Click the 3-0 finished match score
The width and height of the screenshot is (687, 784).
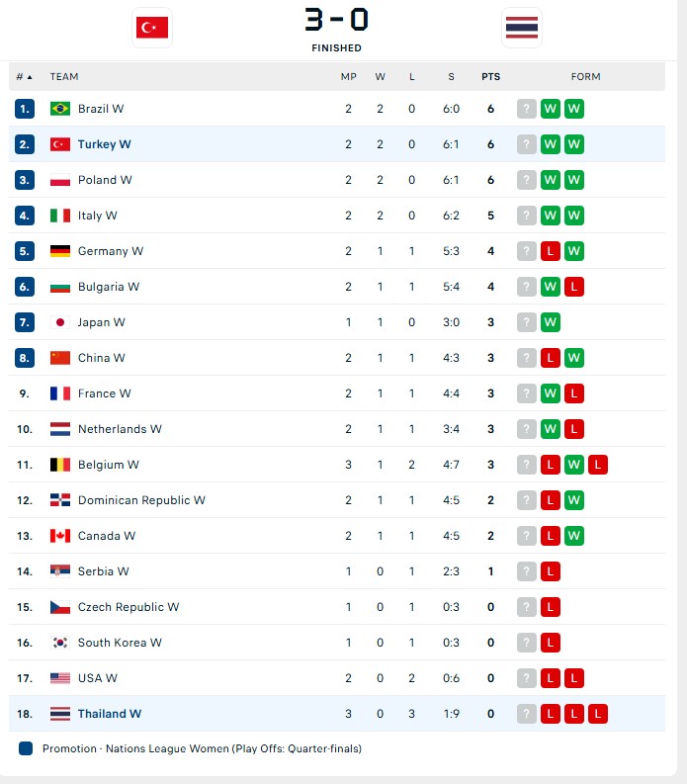point(336,20)
